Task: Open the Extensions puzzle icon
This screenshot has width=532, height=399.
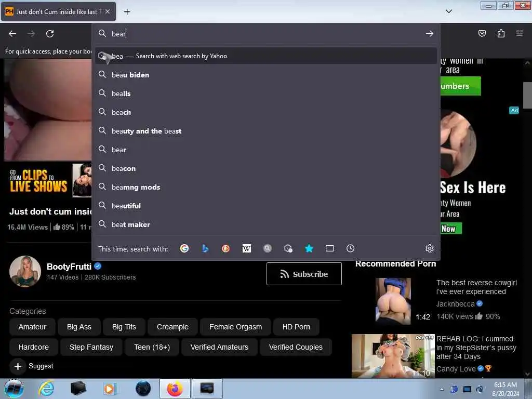Action: tap(501, 33)
